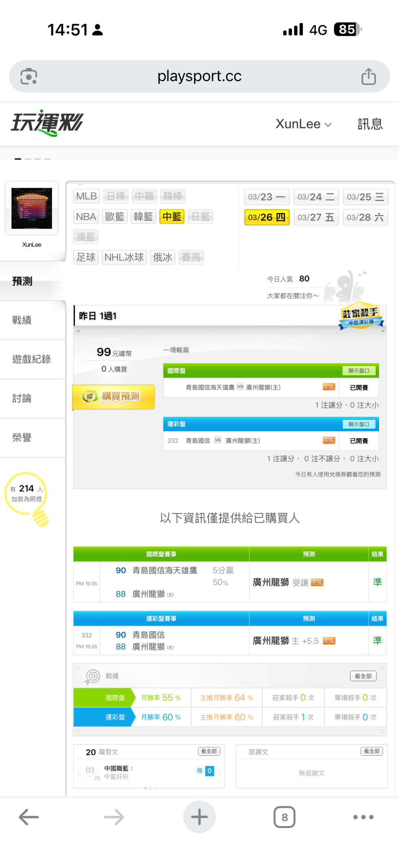Select the NBA league tab
Viewport: 399px width, 868px height.
[86, 217]
